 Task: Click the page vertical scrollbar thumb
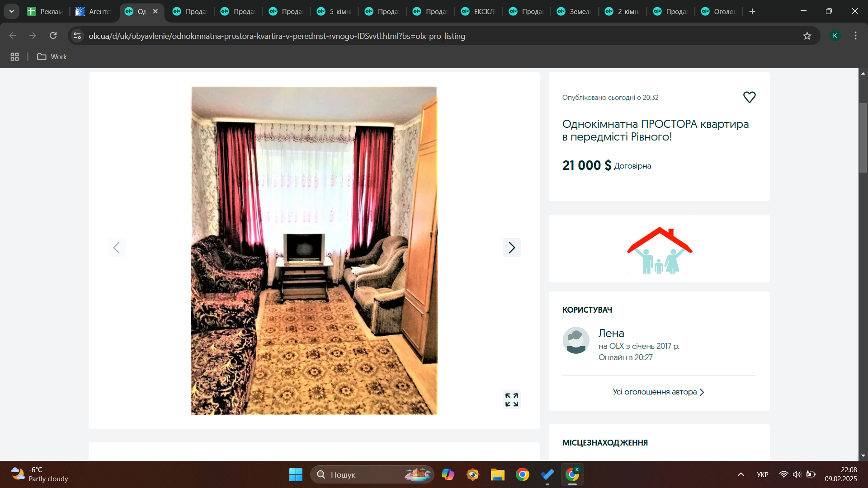pyautogui.click(x=863, y=138)
